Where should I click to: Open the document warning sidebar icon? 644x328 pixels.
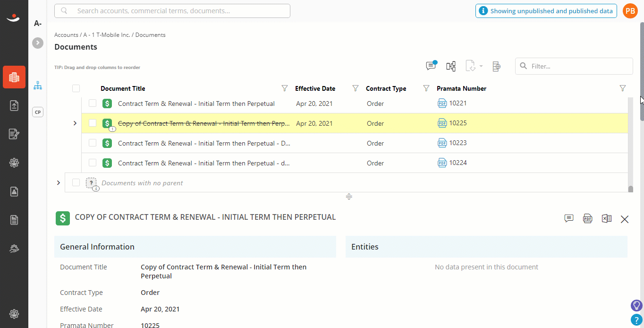pos(14,191)
